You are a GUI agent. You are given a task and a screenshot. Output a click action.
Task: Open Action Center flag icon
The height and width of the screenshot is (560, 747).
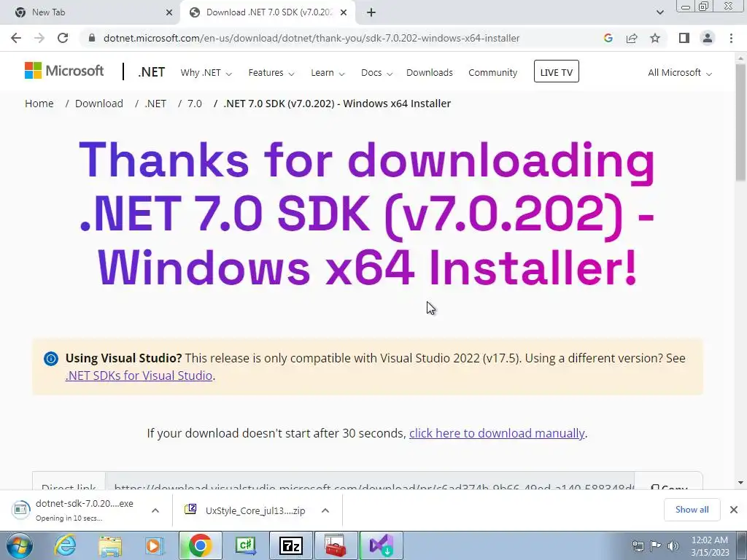[656, 546]
